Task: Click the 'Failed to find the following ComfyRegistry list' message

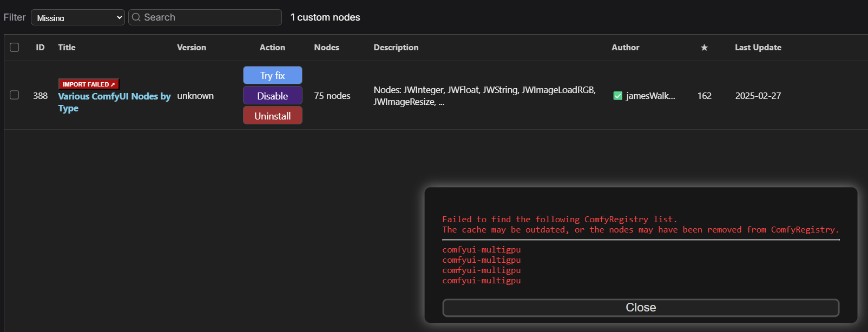Action: (560, 220)
